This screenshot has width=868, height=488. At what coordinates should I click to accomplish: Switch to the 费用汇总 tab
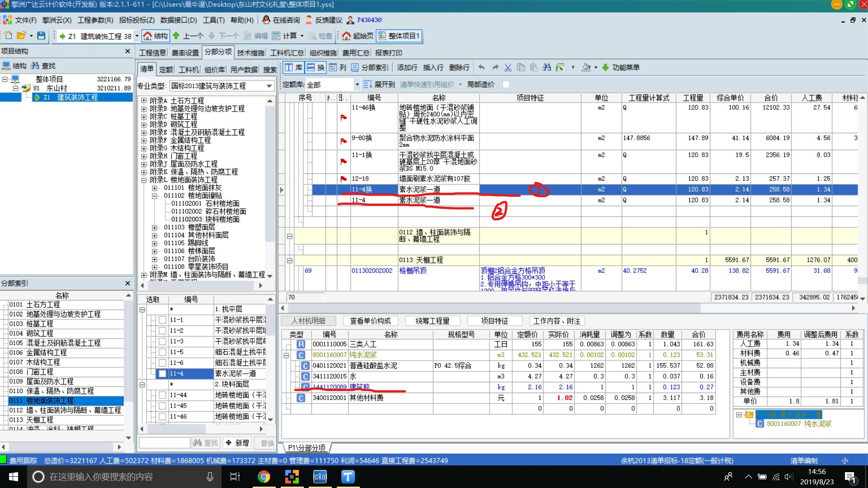(356, 53)
